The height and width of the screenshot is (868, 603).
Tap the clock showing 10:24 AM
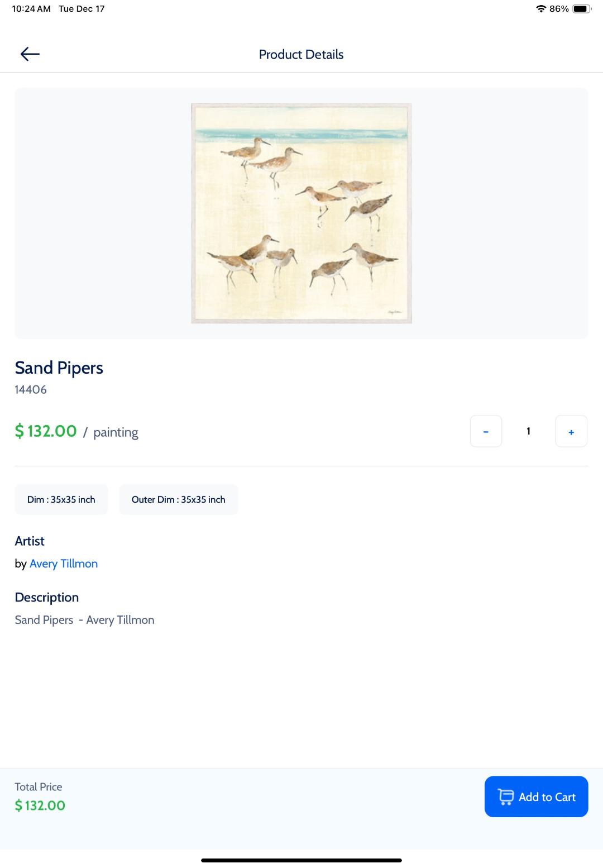(x=26, y=8)
